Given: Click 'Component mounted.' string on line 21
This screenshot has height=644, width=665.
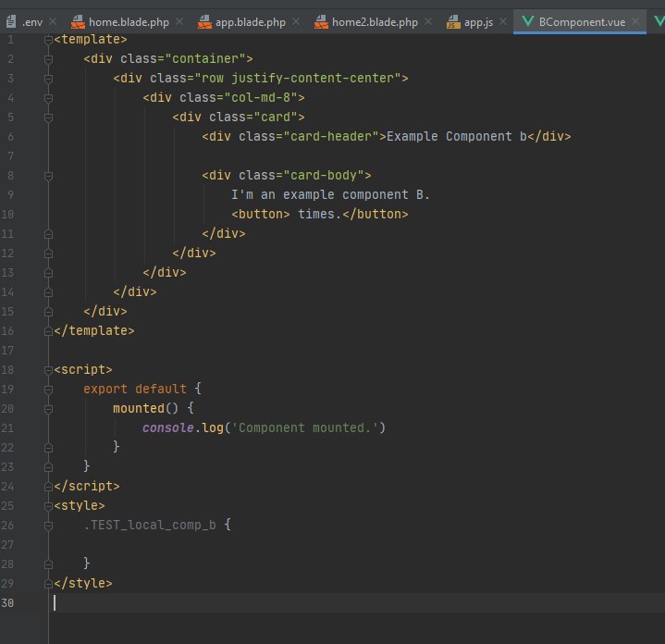Looking at the screenshot, I should [304, 428].
